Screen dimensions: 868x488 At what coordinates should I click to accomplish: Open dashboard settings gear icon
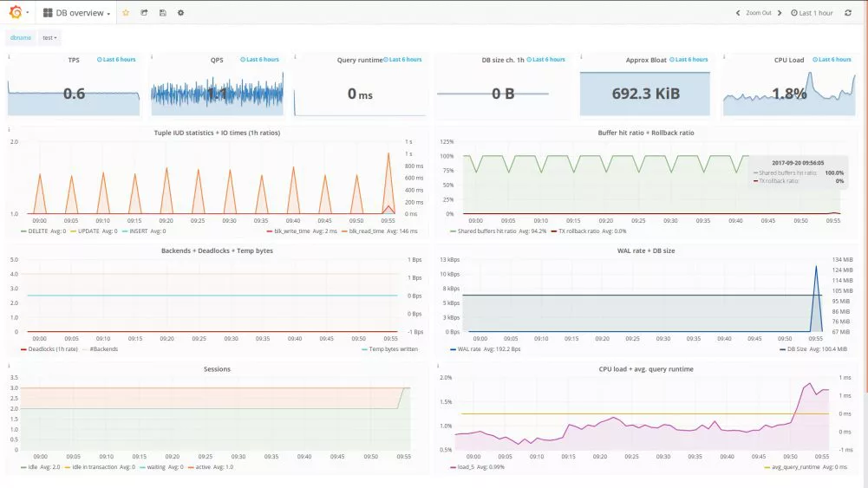tap(180, 13)
